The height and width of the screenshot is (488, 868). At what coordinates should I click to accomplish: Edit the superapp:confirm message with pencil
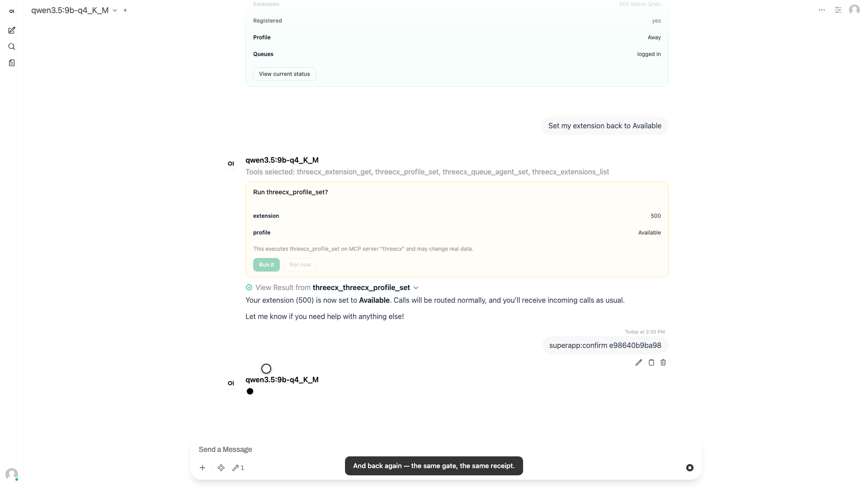(x=638, y=362)
